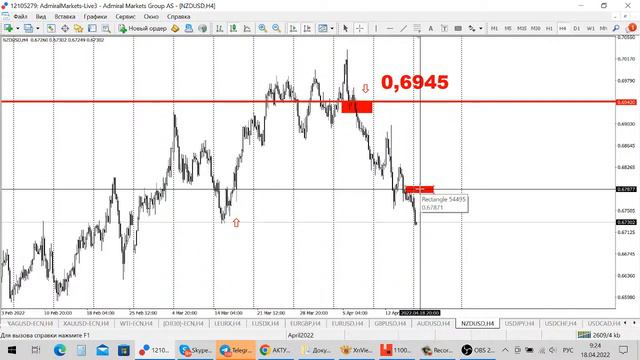640x360 pixels.
Task: Switch to the W1 timeframe
Action: (590, 28)
